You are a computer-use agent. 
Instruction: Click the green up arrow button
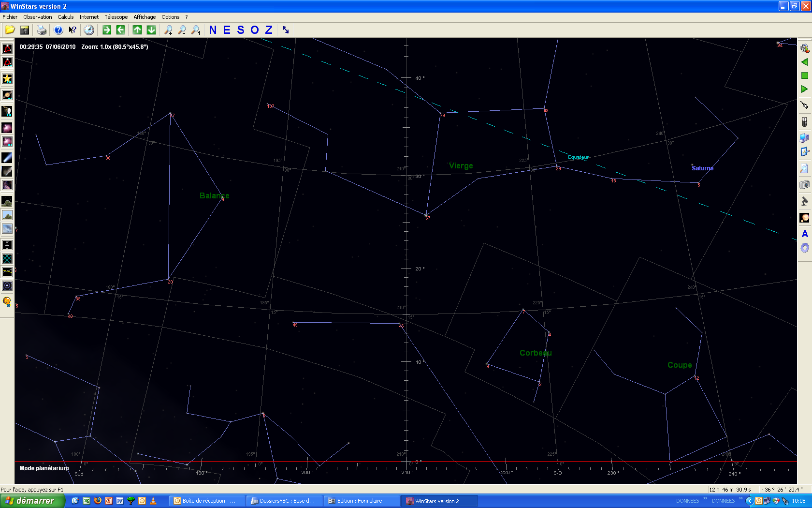[138, 30]
